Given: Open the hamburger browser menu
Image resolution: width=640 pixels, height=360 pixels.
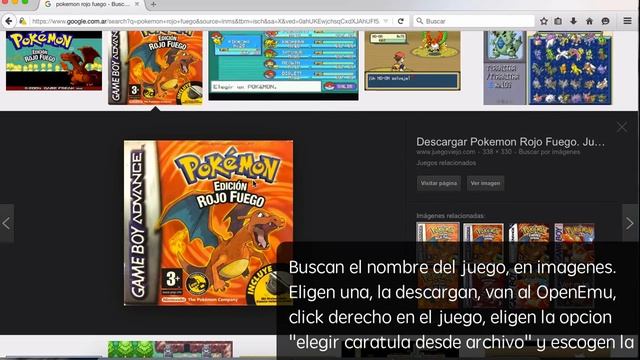Looking at the screenshot, I should 627,21.
